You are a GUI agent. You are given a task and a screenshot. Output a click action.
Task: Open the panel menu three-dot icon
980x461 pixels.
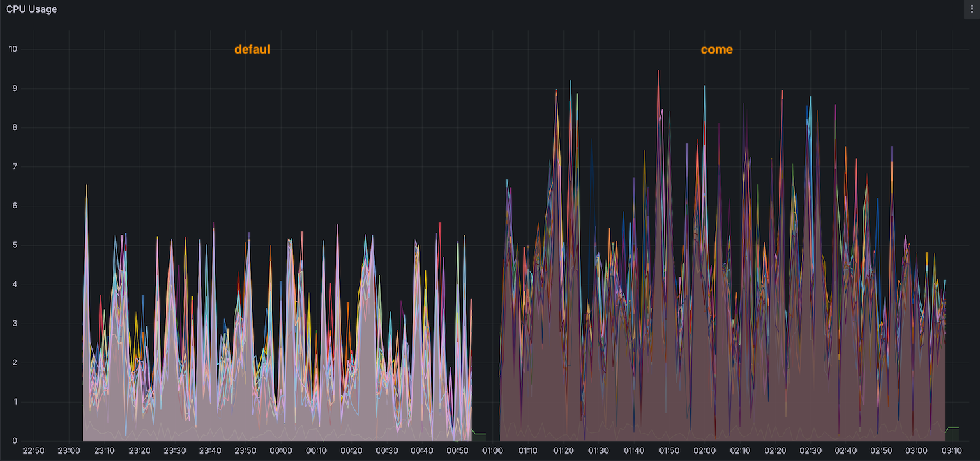click(971, 9)
